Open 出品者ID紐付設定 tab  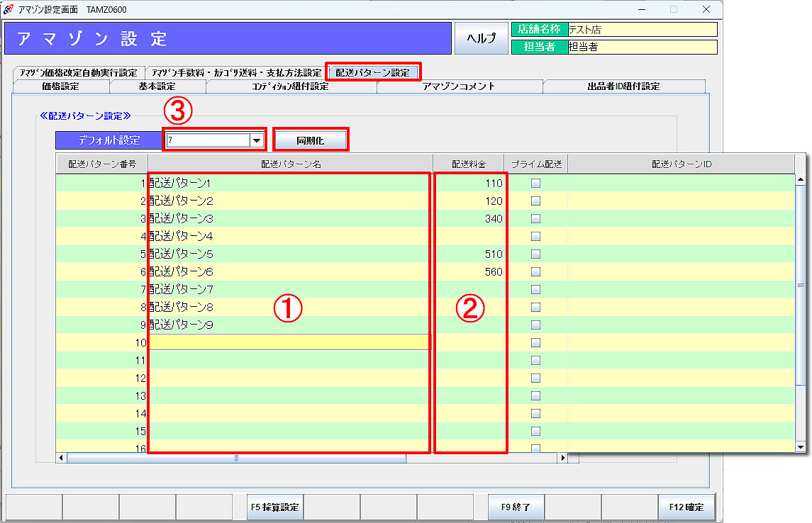tap(624, 86)
